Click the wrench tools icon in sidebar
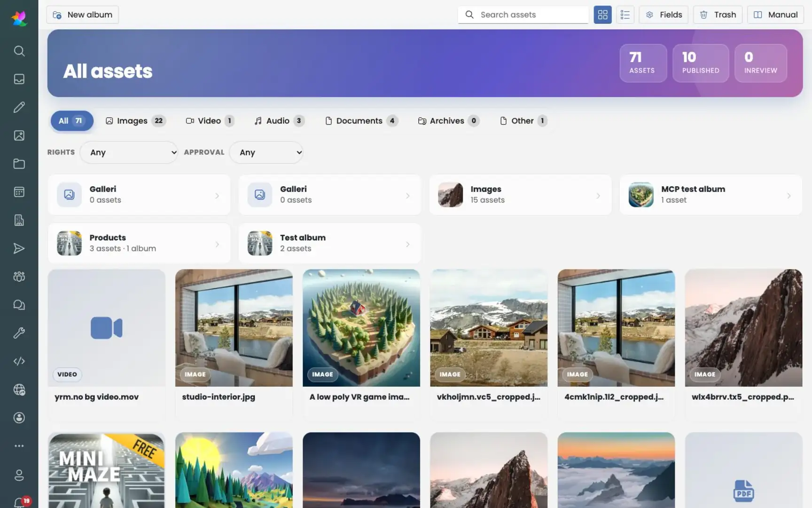The height and width of the screenshot is (508, 812). click(19, 333)
